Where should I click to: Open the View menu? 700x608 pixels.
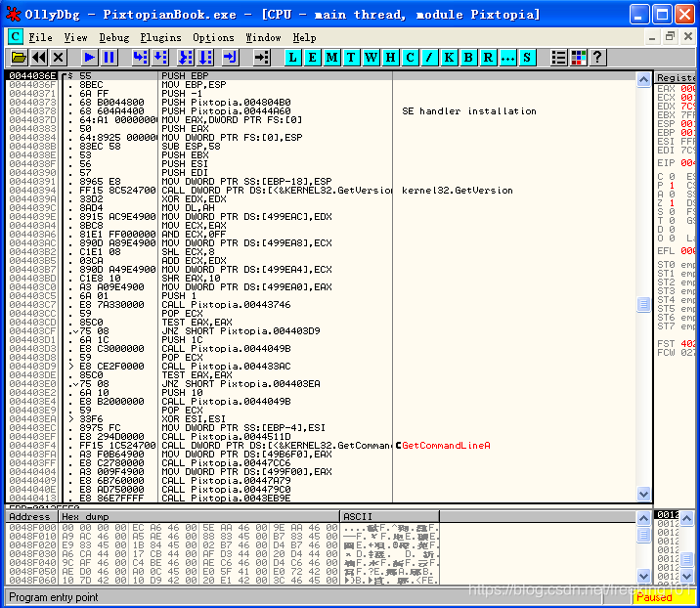[x=75, y=37]
